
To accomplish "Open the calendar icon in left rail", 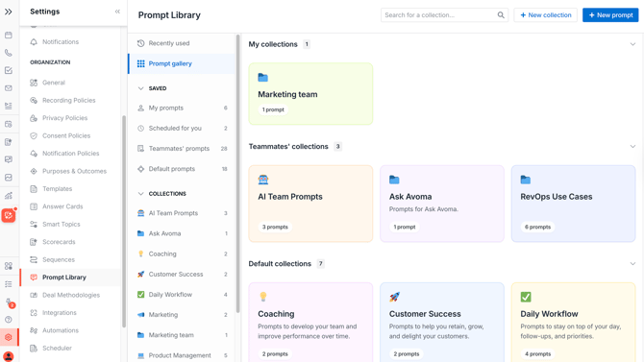I will point(9,36).
